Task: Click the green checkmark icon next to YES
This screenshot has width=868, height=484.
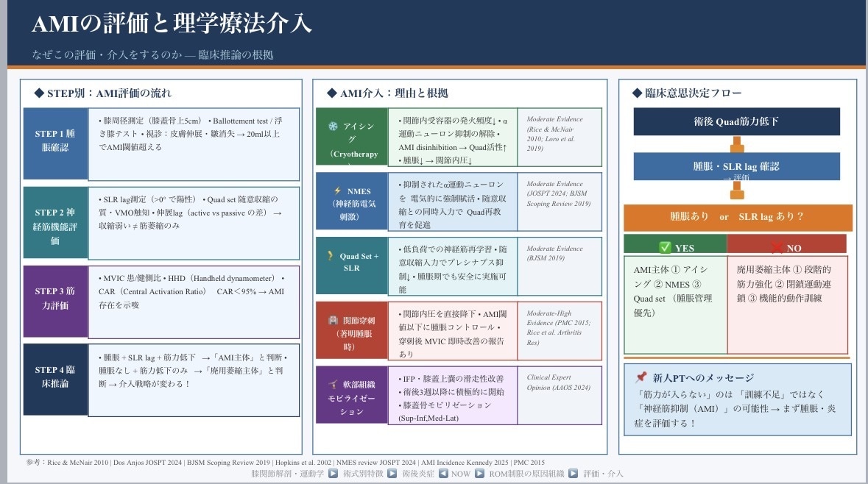Action: click(665, 247)
